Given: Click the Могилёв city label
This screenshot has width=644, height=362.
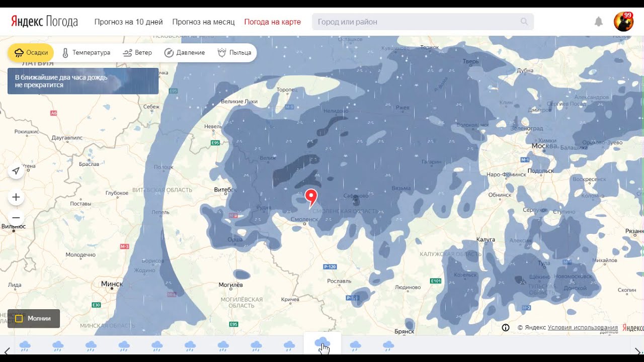Looking at the screenshot, I should click(230, 285).
